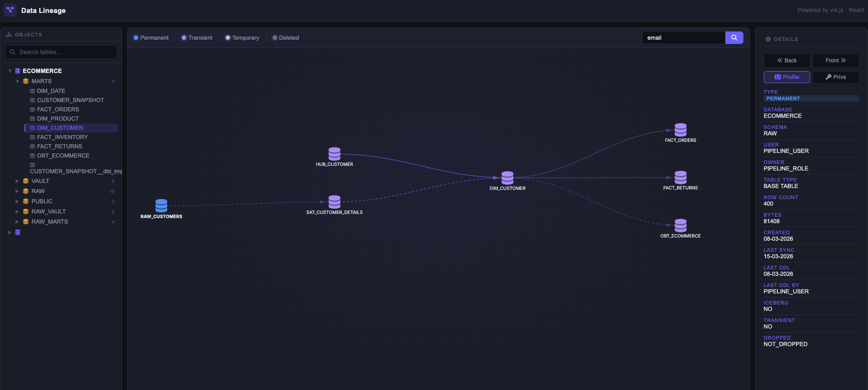This screenshot has width=868, height=390.
Task: Toggle the Transient legend filter
Action: [x=197, y=38]
